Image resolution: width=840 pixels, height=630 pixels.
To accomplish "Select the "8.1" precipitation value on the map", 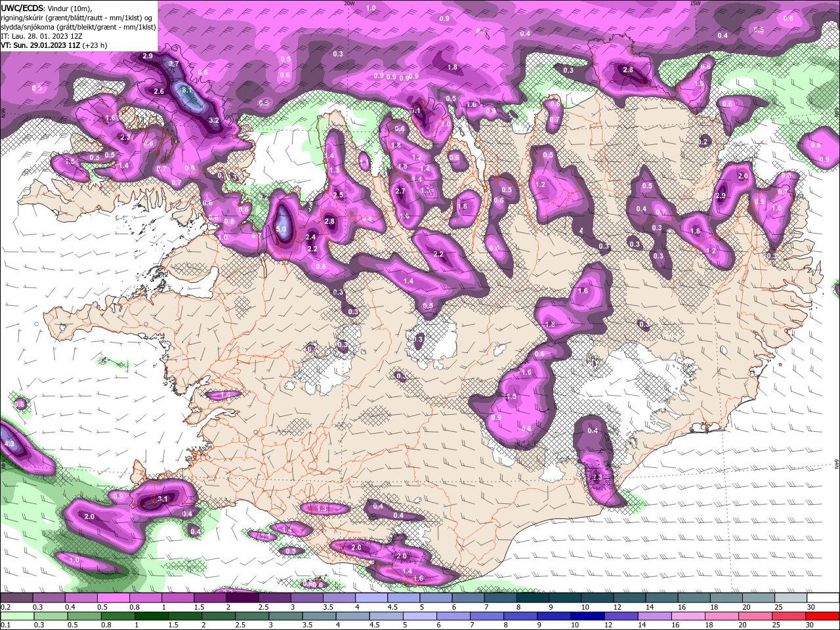I will pyautogui.click(x=186, y=90).
